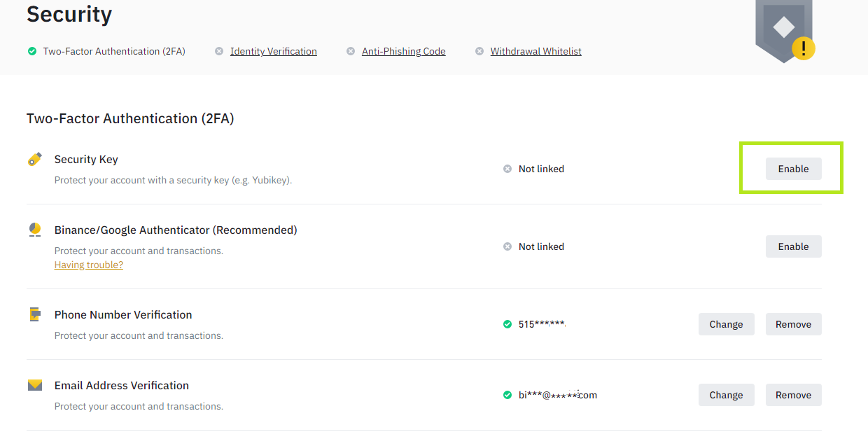Remove phone number verification

tap(793, 324)
